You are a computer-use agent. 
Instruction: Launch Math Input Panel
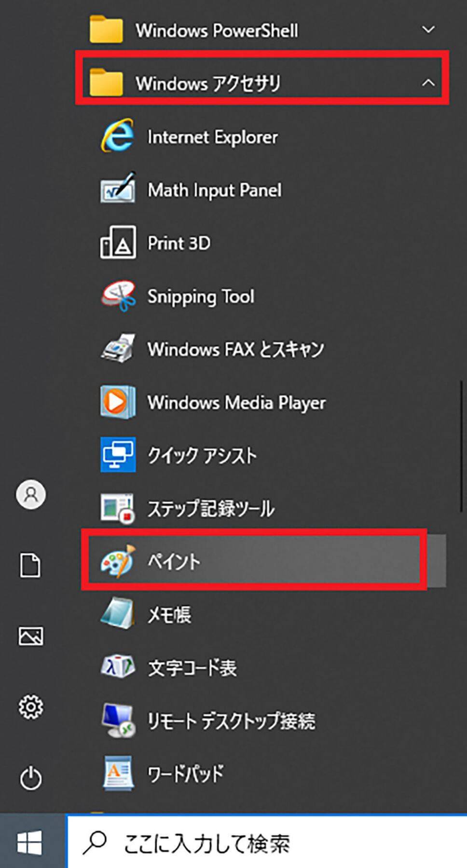[x=214, y=190]
